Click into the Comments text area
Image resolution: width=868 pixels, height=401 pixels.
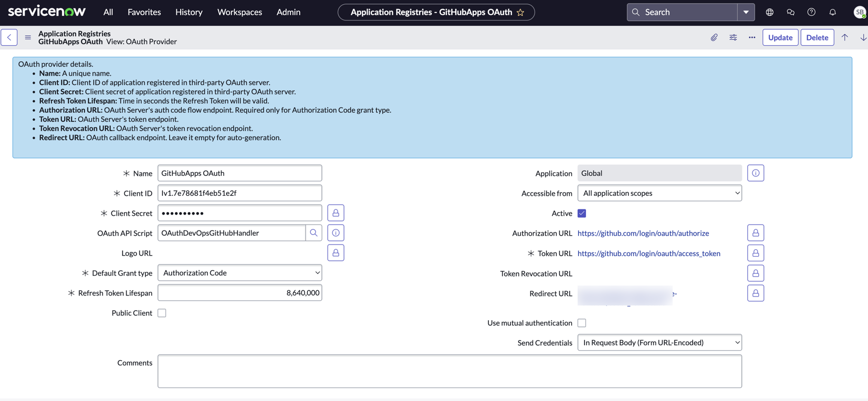(449, 371)
